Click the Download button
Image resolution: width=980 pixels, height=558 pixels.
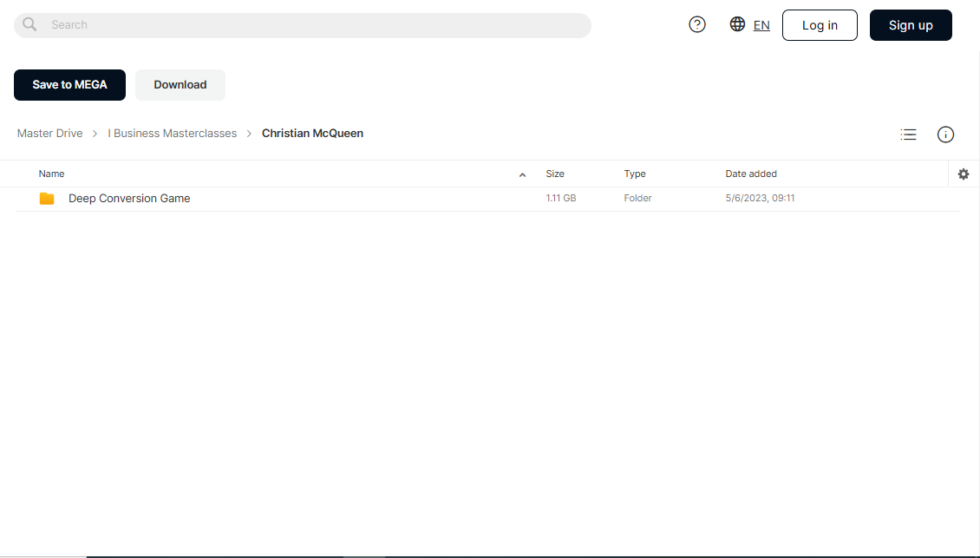click(x=180, y=84)
